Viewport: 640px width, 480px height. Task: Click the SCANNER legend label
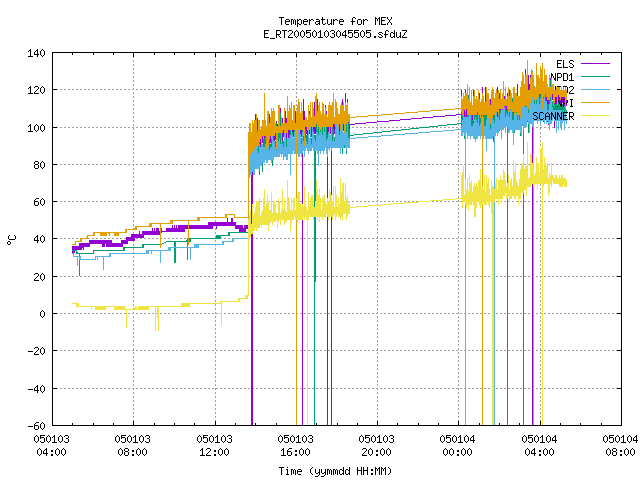[x=553, y=116]
